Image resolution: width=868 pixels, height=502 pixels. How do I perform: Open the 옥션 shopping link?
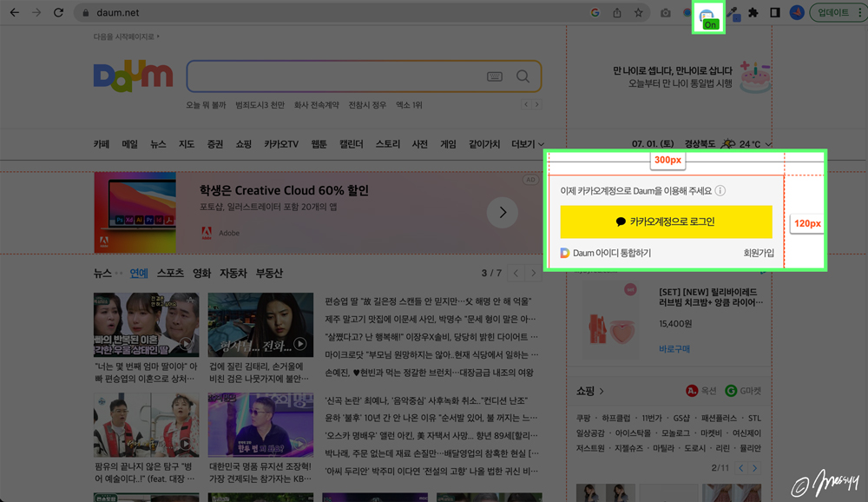point(700,391)
